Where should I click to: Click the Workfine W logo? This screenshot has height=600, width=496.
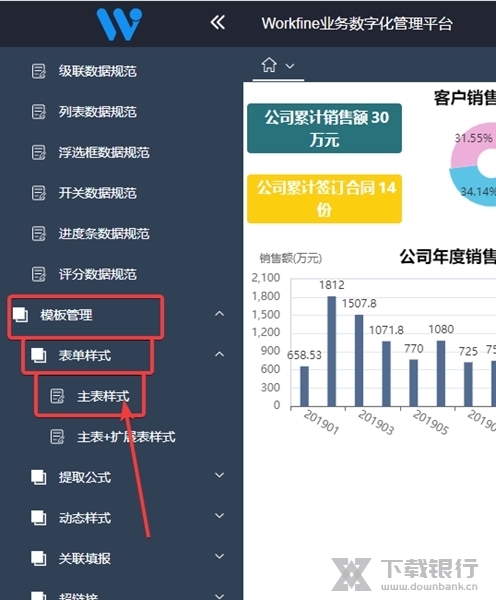click(119, 24)
